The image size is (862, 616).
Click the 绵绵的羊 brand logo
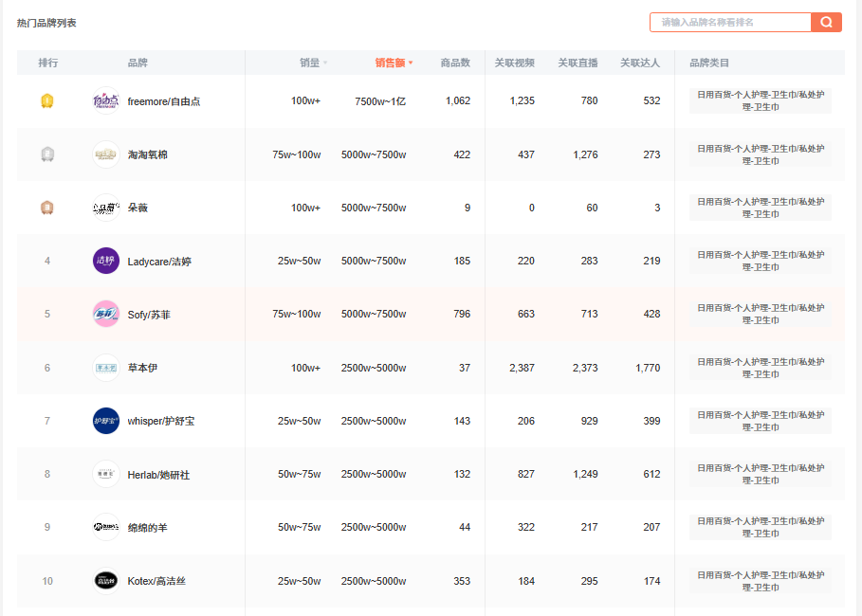106,527
